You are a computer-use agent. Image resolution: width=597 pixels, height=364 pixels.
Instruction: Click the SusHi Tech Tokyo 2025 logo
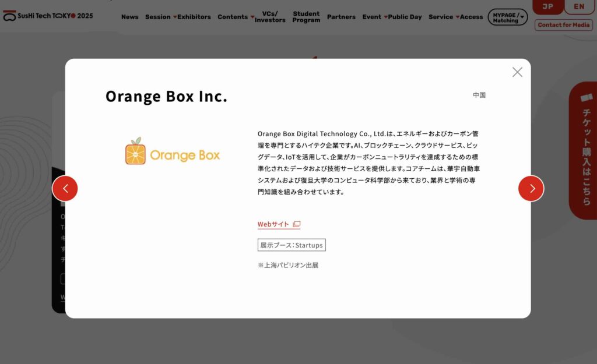point(48,16)
